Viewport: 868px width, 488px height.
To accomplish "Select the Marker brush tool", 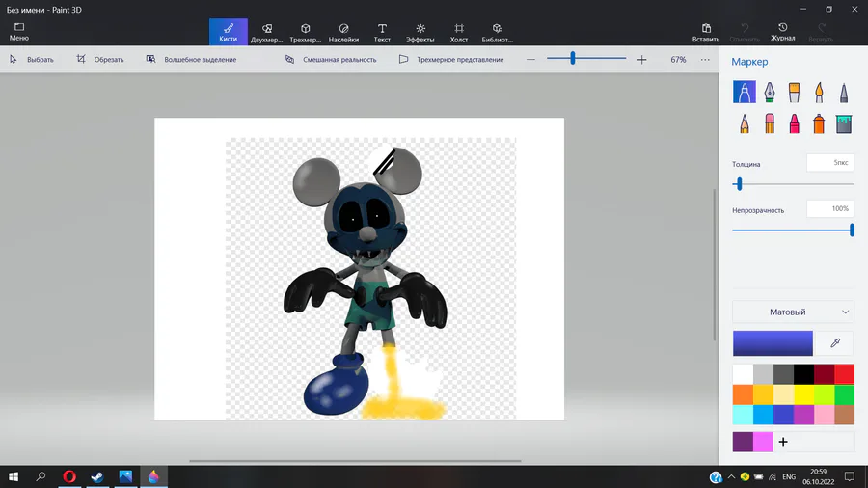I will click(744, 92).
